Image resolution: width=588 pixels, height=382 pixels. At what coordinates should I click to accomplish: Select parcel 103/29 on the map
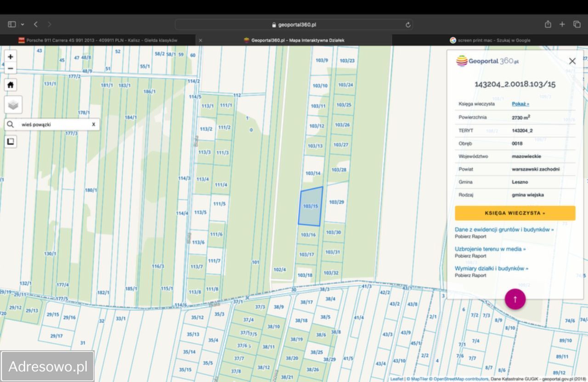tap(336, 202)
